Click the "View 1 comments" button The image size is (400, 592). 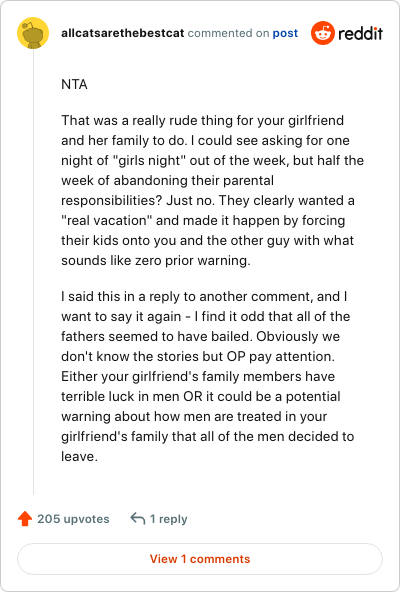click(200, 559)
